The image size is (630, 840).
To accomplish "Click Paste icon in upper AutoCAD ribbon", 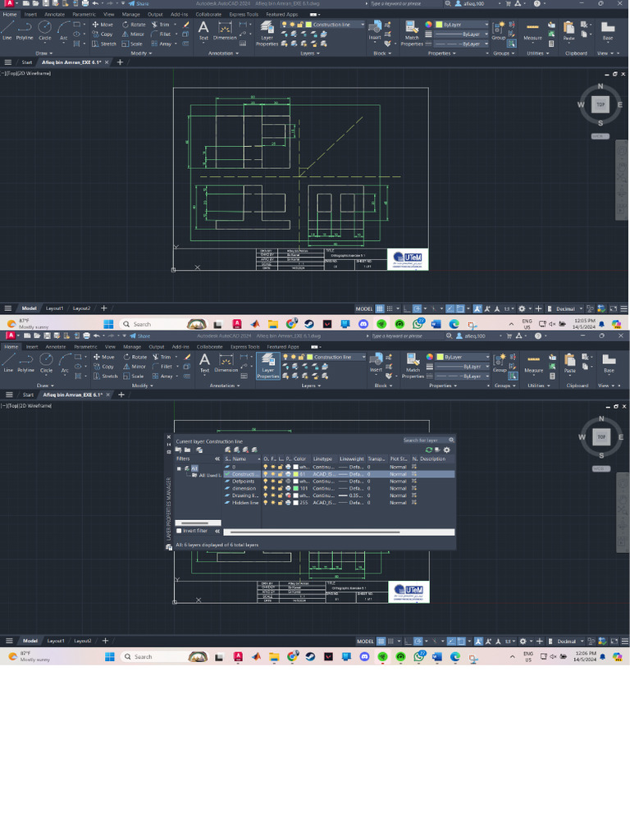I will tap(569, 30).
